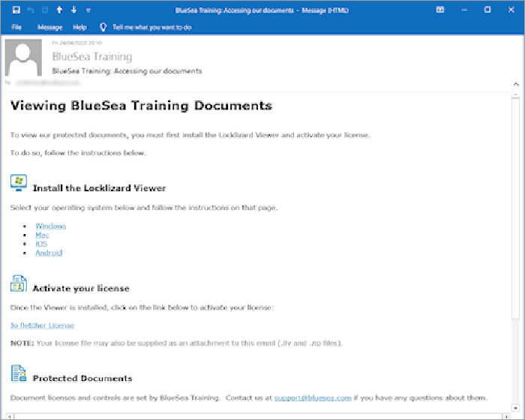Open the Android download link

coord(49,253)
